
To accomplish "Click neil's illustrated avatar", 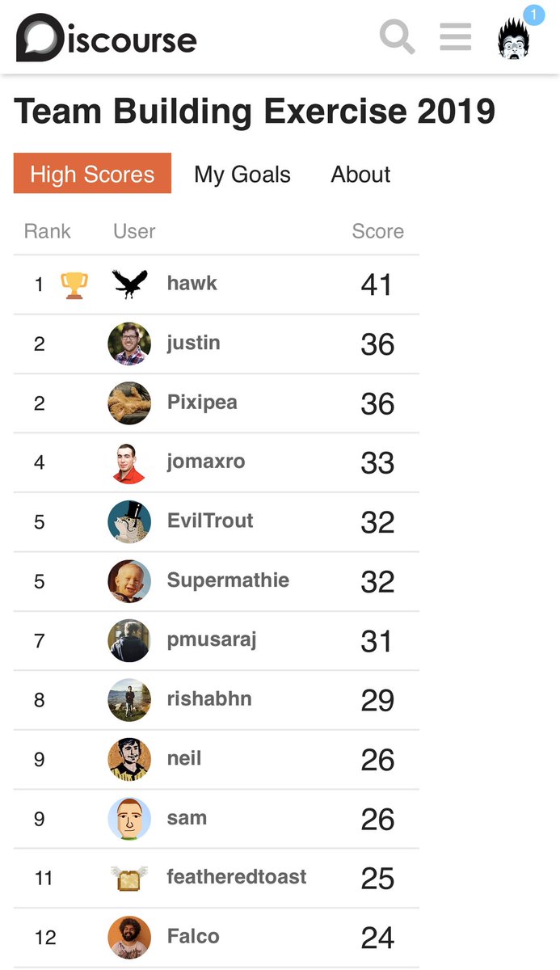I will point(129,759).
